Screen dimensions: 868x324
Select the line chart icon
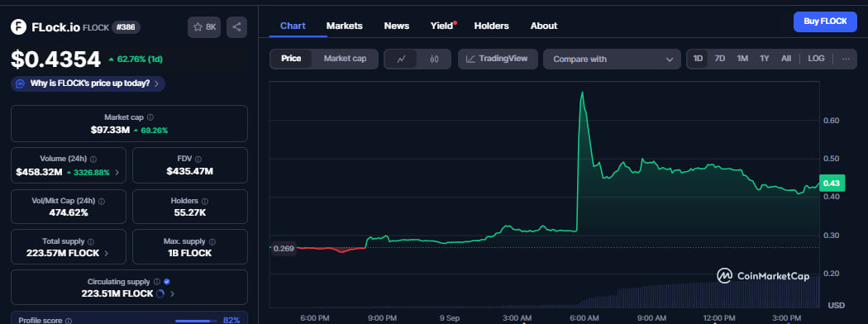click(401, 59)
